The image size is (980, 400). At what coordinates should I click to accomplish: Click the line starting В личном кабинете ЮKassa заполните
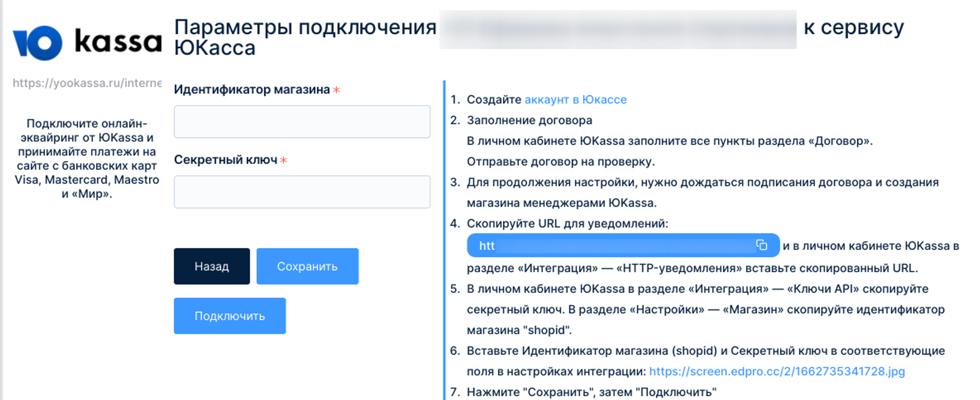pyautogui.click(x=670, y=141)
